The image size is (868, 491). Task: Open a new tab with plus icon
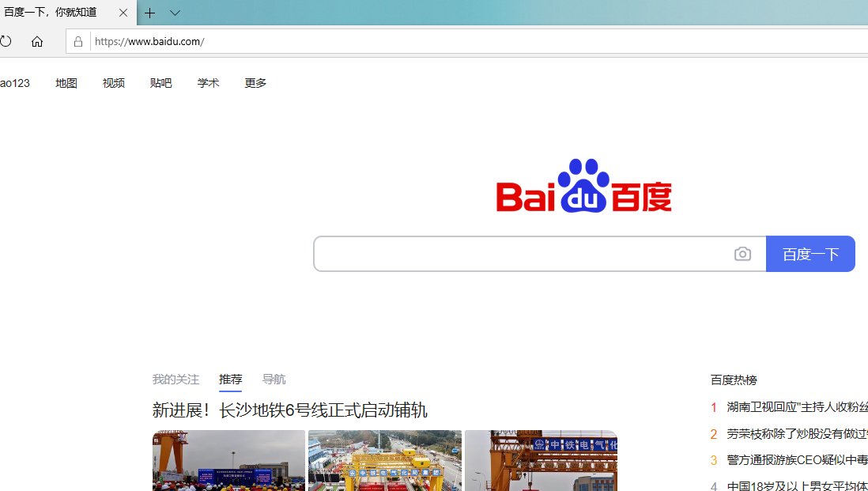coord(149,13)
